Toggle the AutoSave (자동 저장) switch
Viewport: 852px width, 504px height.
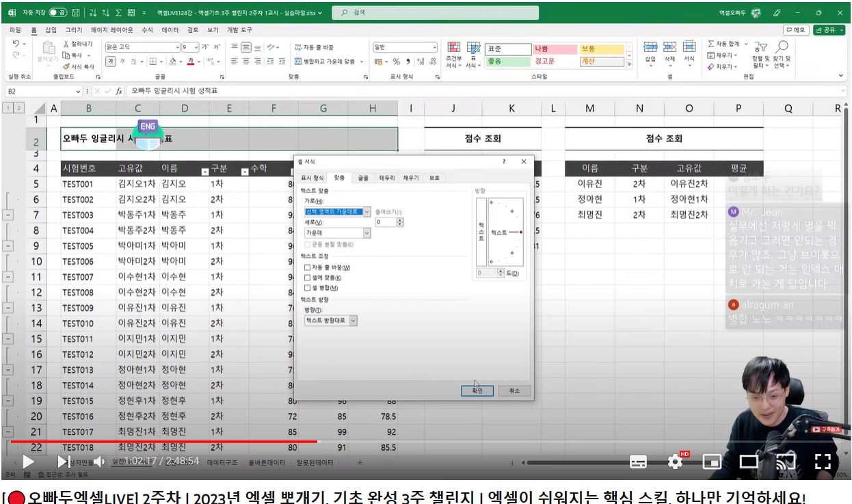coord(57,12)
